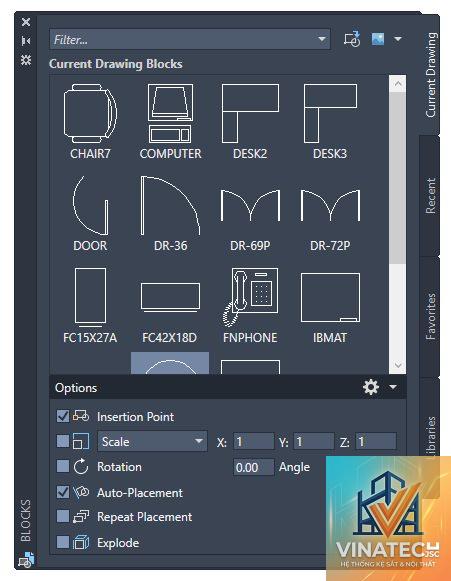
Task: Switch to the Favorites tab
Action: pyautogui.click(x=430, y=317)
